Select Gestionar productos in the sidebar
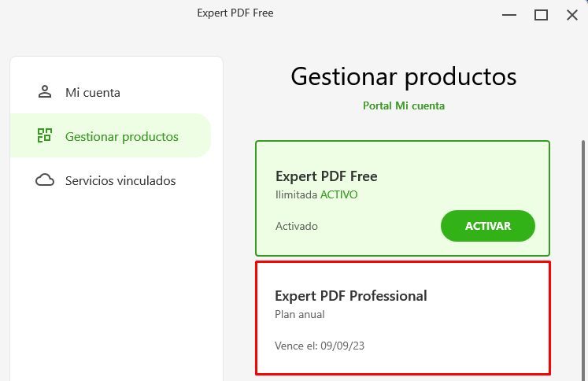Image resolution: width=588 pixels, height=381 pixels. pos(111,135)
